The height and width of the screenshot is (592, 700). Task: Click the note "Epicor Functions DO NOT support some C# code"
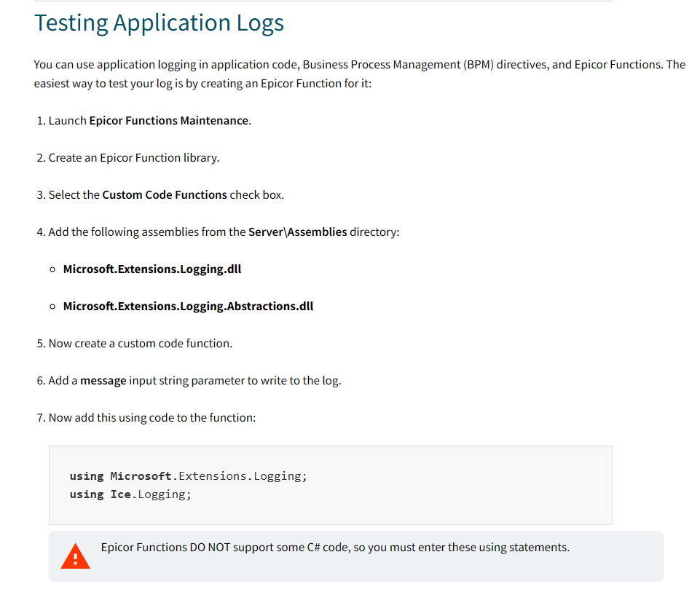click(335, 548)
